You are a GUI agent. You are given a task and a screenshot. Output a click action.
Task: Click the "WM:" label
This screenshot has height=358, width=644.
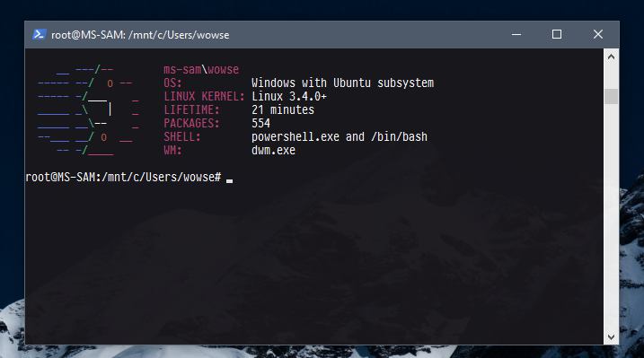click(x=172, y=151)
